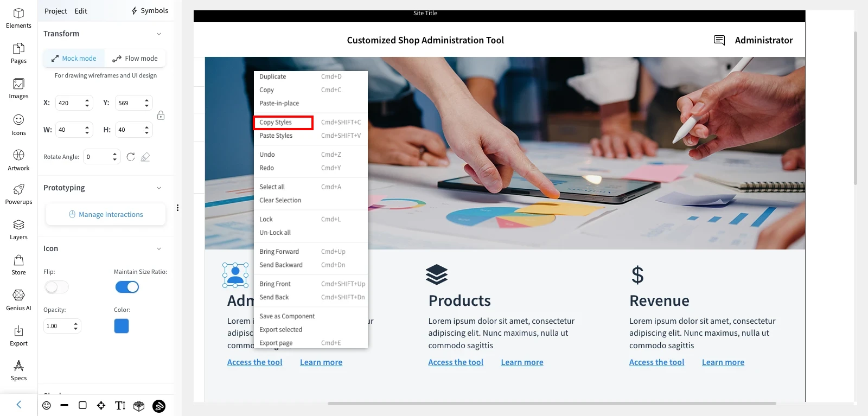Select the smiley icon tool in bottom toolbar
Image resolution: width=868 pixels, height=416 pixels.
[47, 405]
